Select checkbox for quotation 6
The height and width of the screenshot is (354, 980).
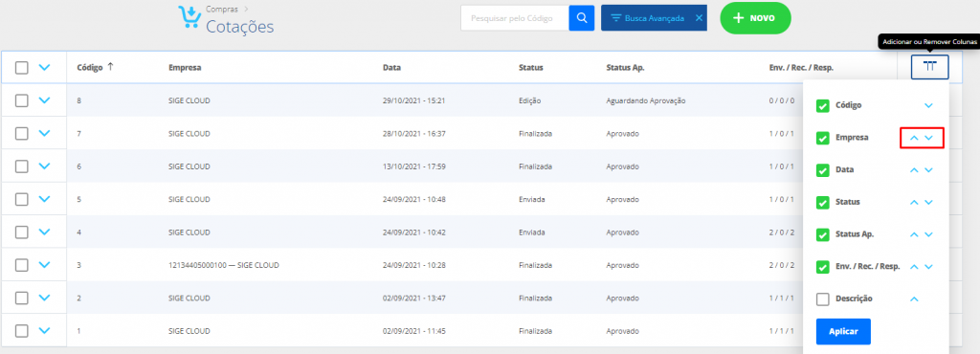click(22, 166)
